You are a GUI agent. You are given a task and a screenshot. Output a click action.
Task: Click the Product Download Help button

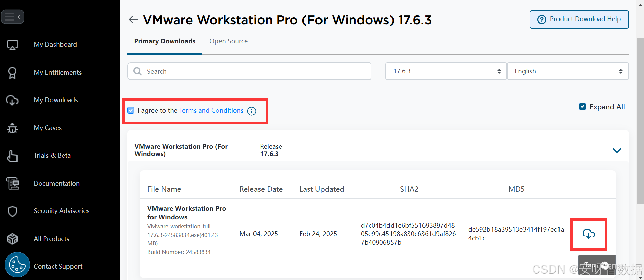tap(579, 19)
